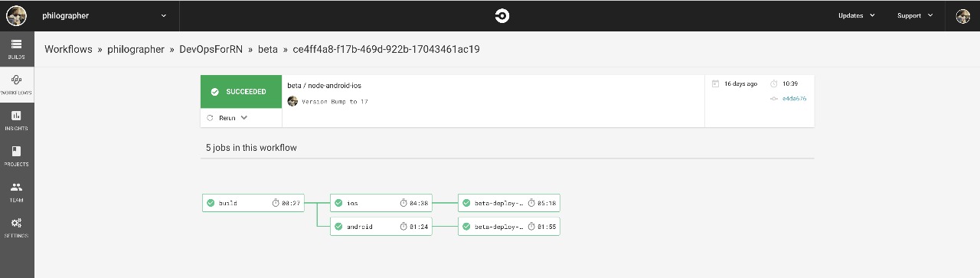Open the Support dropdown menu
The image size is (980, 278).
coord(915,15)
